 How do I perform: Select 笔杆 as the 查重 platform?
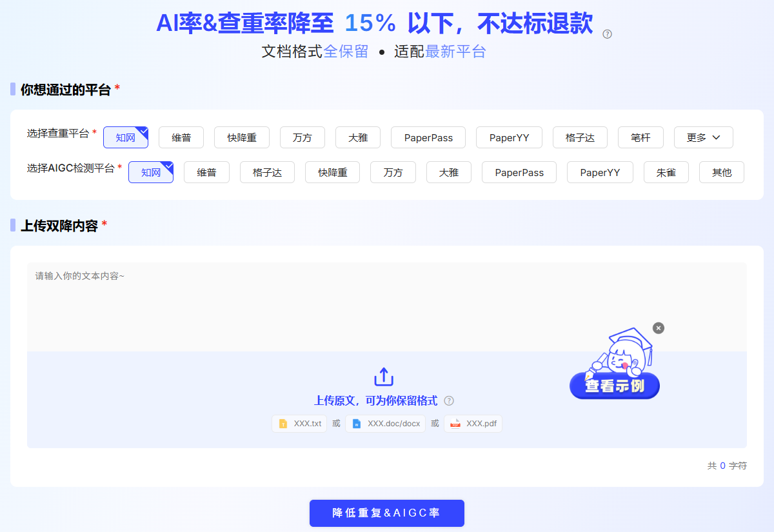pyautogui.click(x=640, y=137)
